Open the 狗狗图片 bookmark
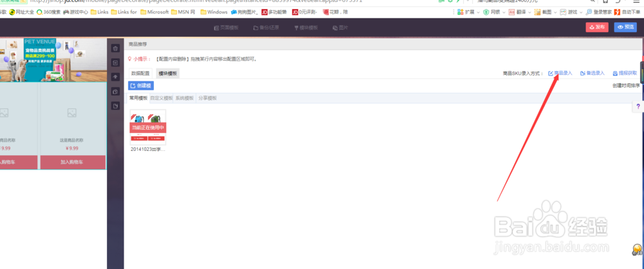The image size is (644, 269). [x=244, y=12]
